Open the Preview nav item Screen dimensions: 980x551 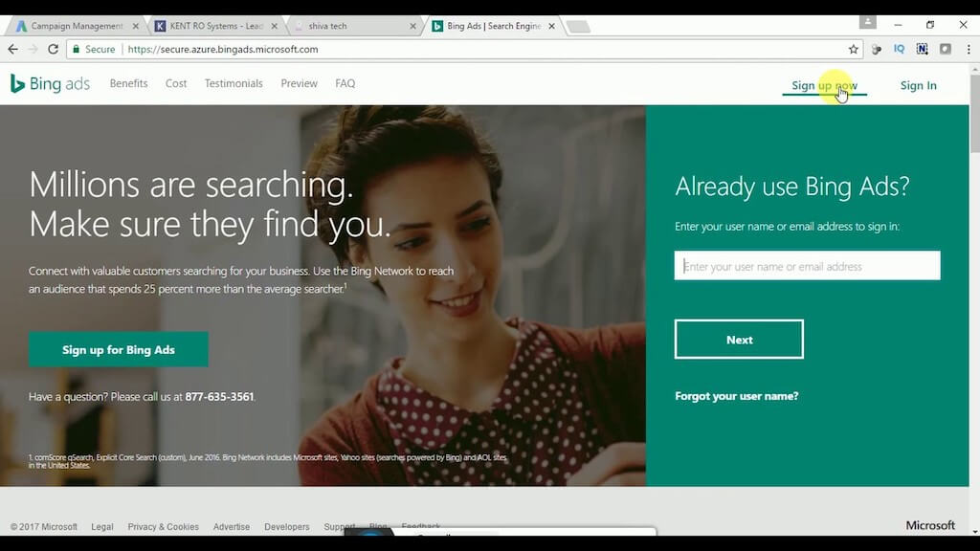coord(299,84)
